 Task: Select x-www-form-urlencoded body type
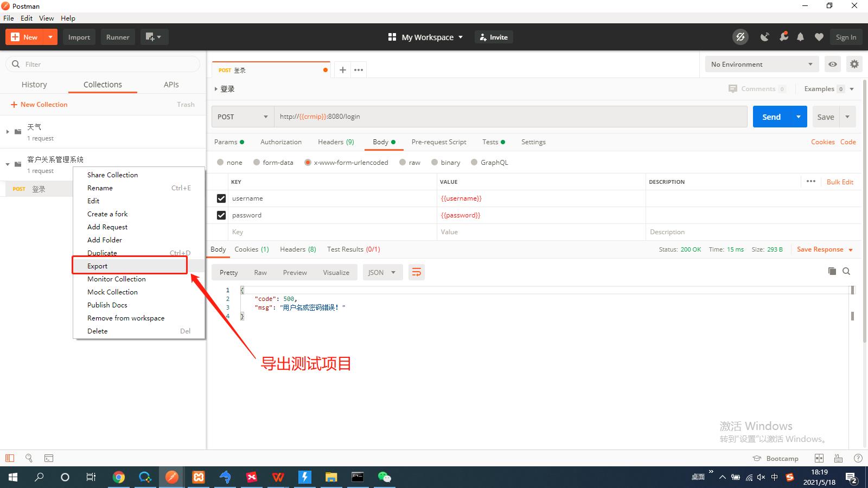[x=308, y=162]
